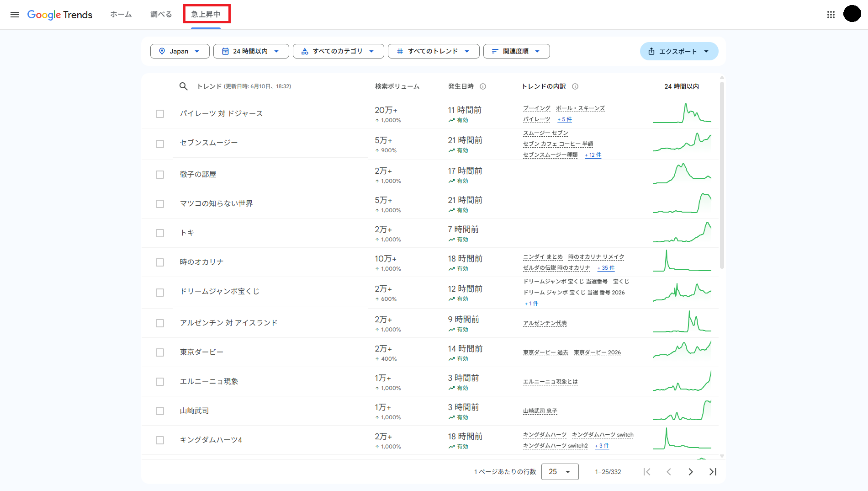
Task: Open the hamburger main menu
Action: coord(15,15)
